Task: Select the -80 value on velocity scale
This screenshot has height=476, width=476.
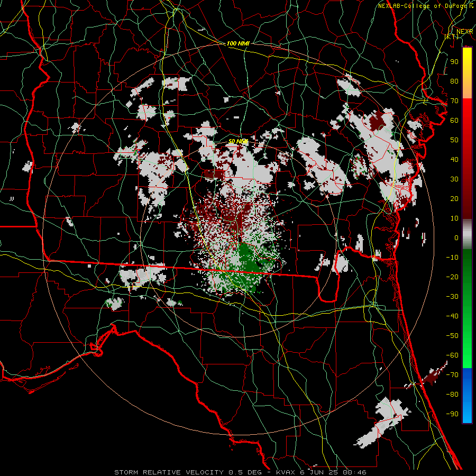Action: click(x=452, y=395)
